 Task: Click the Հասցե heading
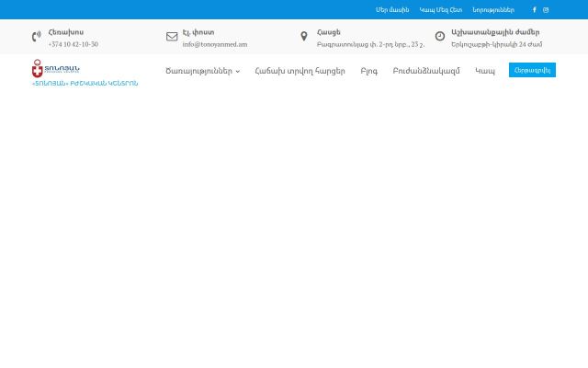click(329, 32)
